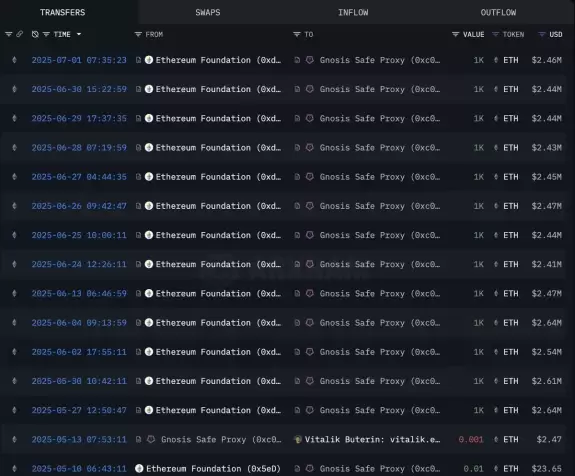Image resolution: width=575 pixels, height=476 pixels.
Task: Open transaction dated 2025-06-29 17:37:35
Action: [79, 118]
